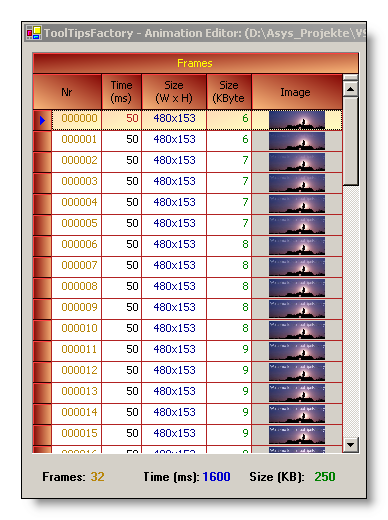The image size is (388, 520).
Task: Select frame number 000001
Action: pyautogui.click(x=79, y=139)
